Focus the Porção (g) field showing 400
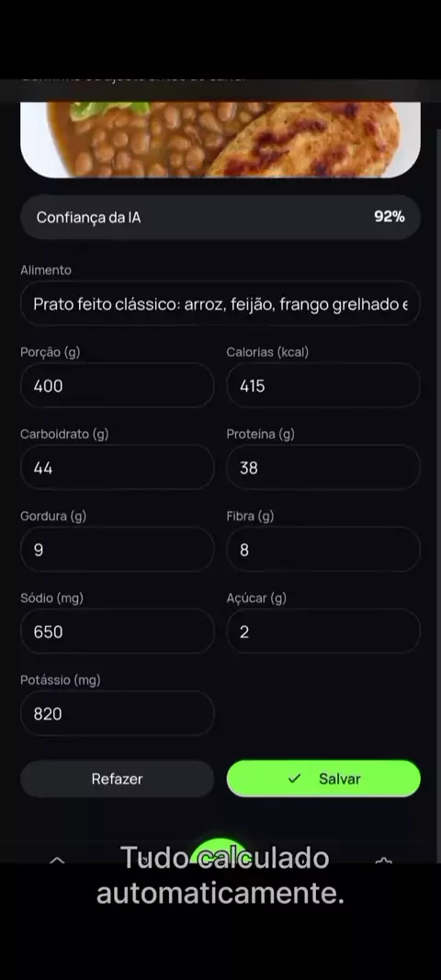 coord(117,385)
